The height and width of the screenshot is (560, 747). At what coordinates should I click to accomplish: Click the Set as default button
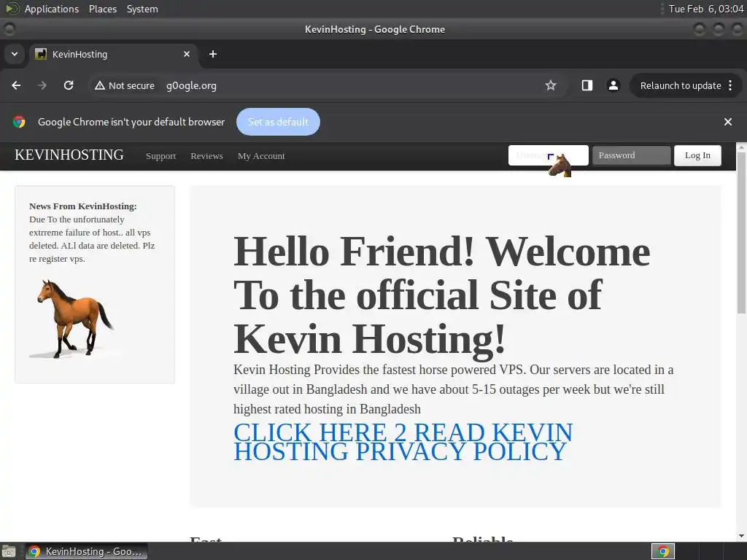(278, 122)
